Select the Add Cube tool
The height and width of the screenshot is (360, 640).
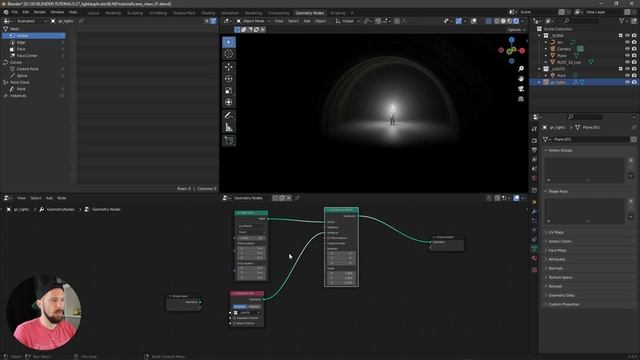coord(229,140)
